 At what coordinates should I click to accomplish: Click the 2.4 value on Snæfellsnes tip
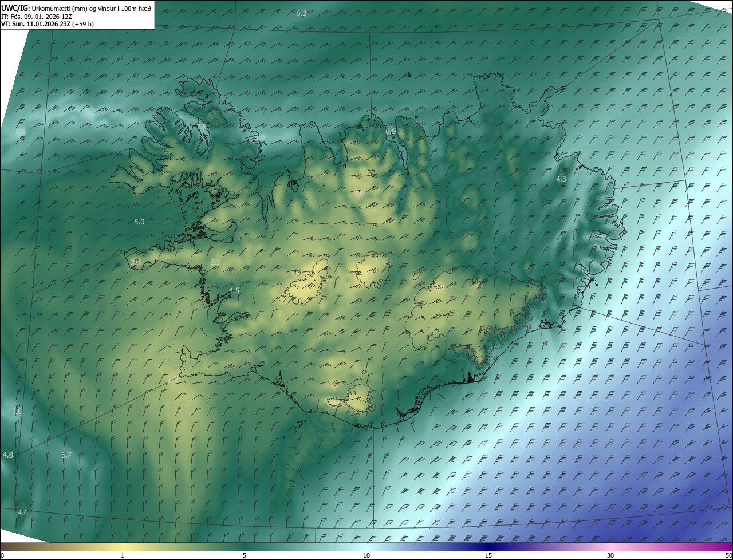pyautogui.click(x=136, y=262)
